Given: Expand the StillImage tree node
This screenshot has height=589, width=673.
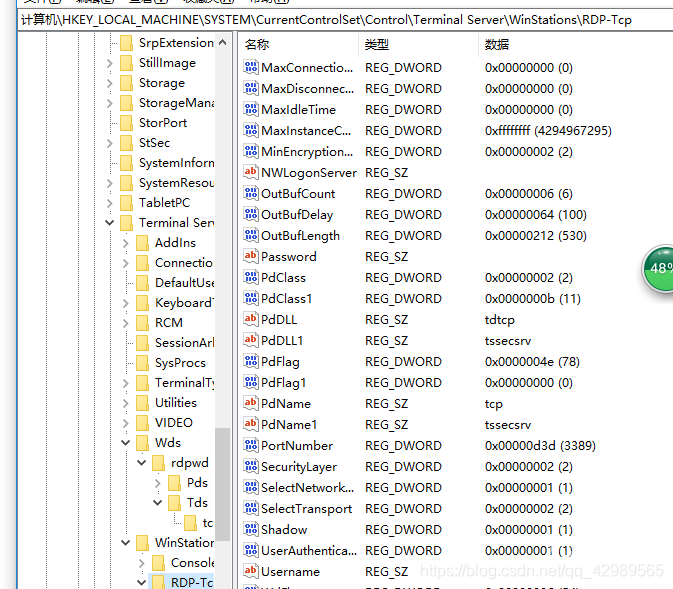Looking at the screenshot, I should [110, 64].
